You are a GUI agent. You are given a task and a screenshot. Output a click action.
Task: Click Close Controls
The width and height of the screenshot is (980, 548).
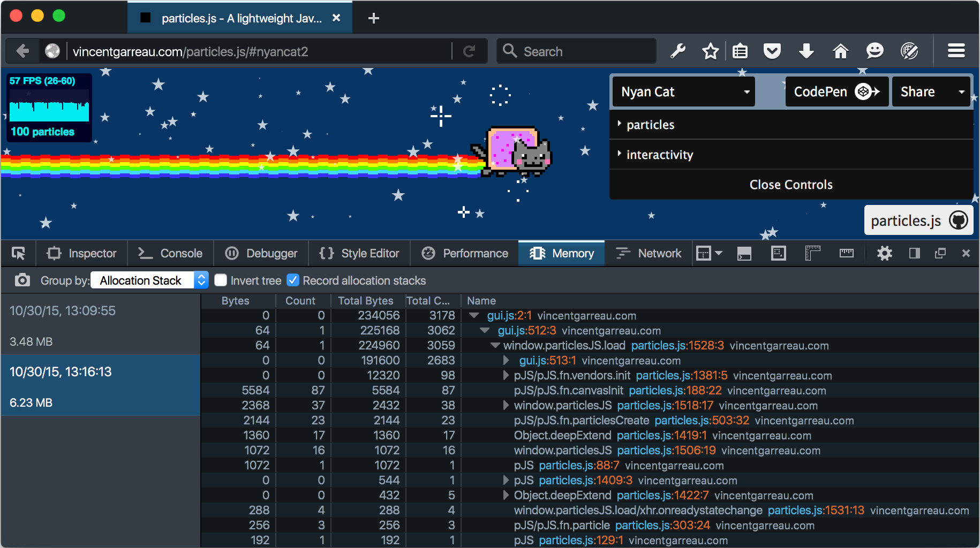791,185
